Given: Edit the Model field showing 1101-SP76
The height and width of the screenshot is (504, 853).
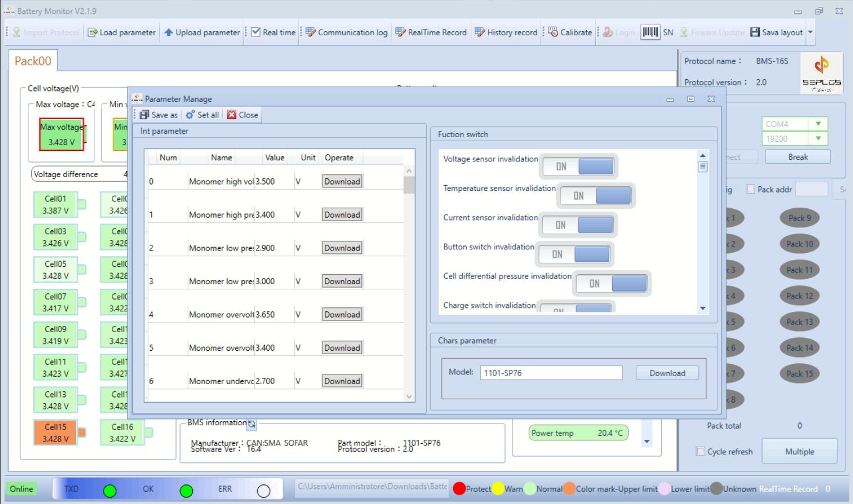Looking at the screenshot, I should 551,372.
